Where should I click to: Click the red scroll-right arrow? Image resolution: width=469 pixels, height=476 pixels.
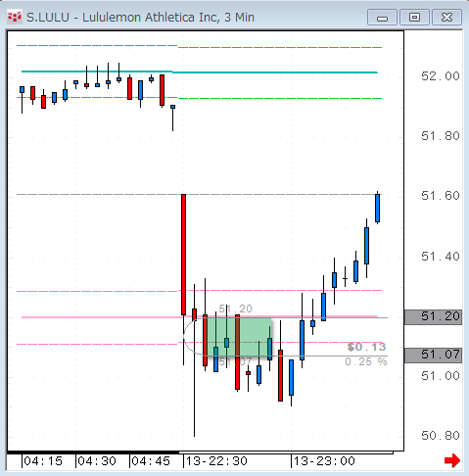(x=452, y=460)
